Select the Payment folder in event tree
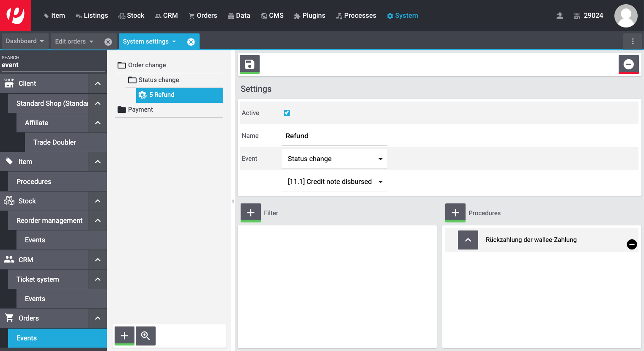644x351 pixels. [140, 110]
